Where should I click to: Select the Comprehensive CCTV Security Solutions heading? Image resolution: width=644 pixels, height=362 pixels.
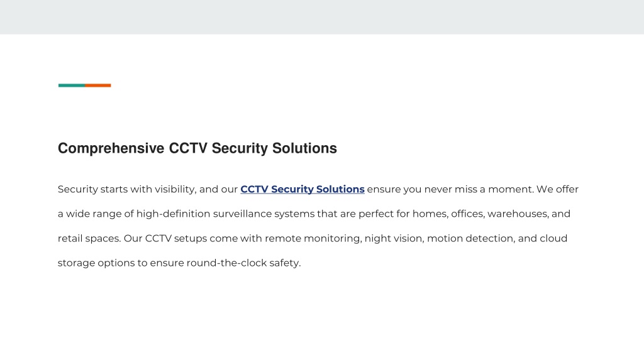pos(197,148)
